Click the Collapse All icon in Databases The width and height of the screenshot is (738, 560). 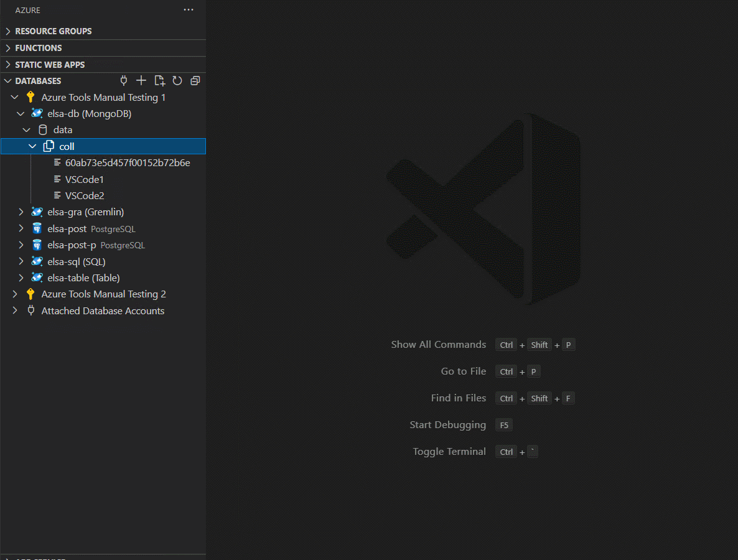195,80
